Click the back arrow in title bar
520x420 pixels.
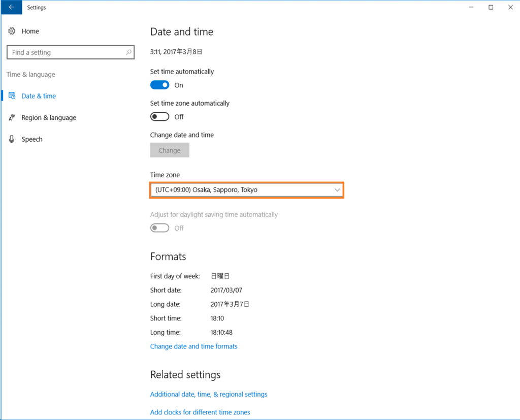tap(12, 7)
